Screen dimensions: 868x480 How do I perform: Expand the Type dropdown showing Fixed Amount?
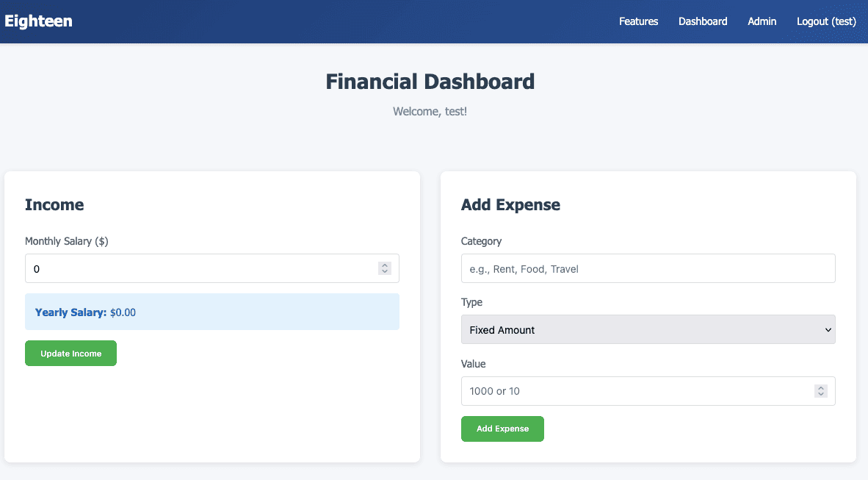pyautogui.click(x=648, y=330)
